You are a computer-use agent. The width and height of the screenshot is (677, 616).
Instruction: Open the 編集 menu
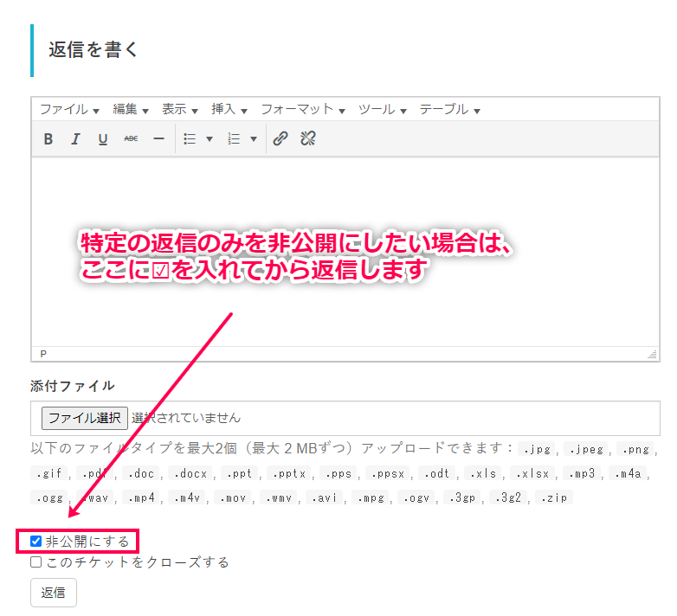[131, 110]
